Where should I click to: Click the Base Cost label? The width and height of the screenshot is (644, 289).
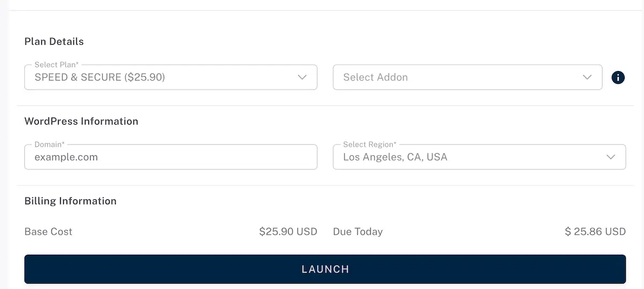point(48,232)
